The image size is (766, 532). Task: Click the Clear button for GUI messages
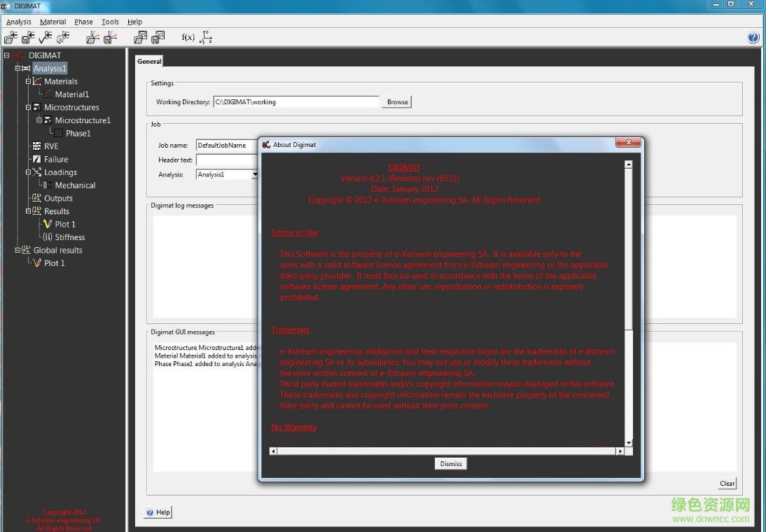point(727,483)
